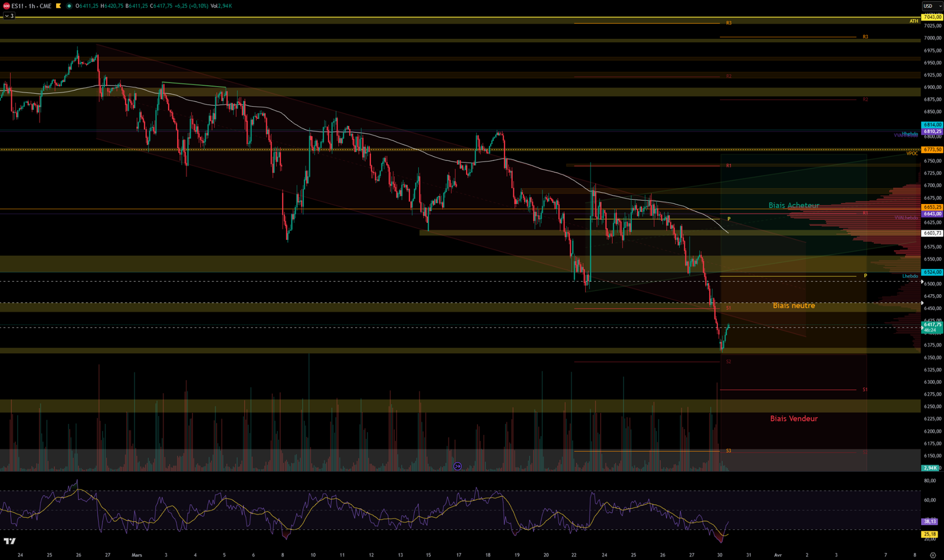
Task: Click the ES1! red circular symbol logo
Action: click(6, 6)
